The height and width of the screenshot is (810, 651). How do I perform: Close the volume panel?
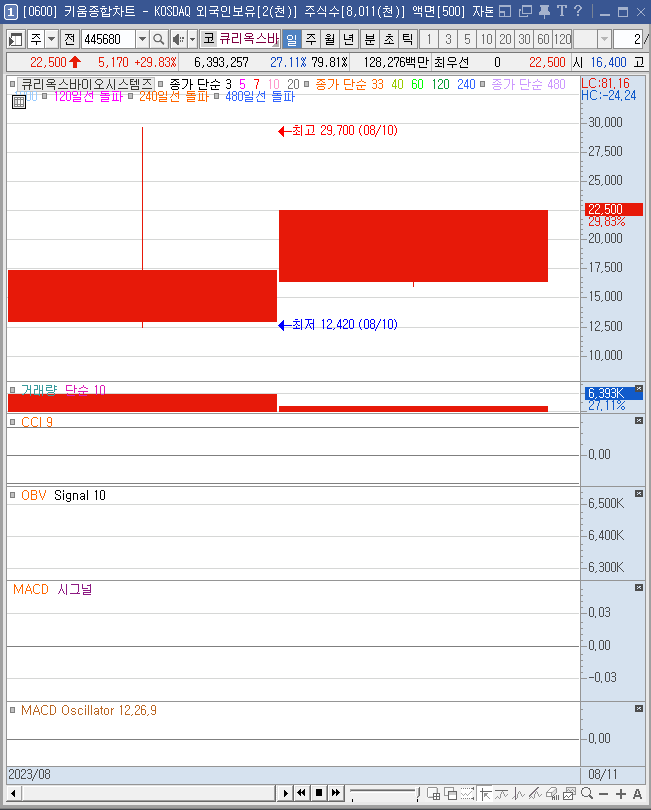639,388
